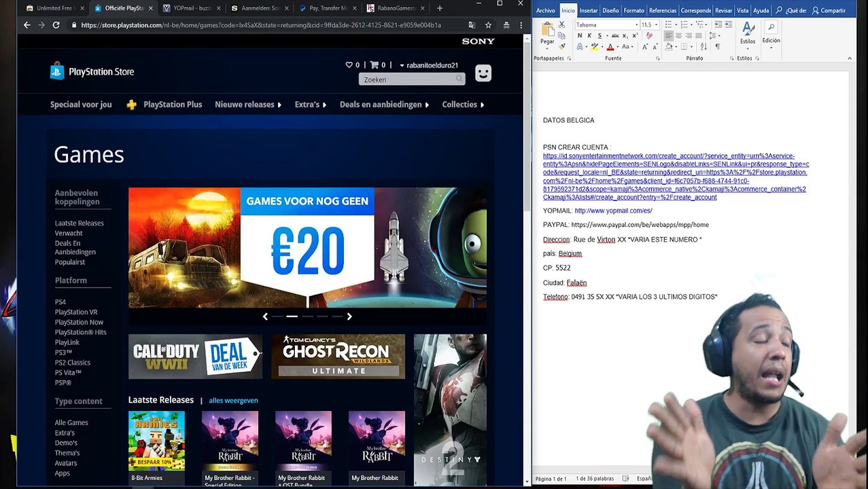Image resolution: width=868 pixels, height=489 pixels.
Task: Grow font size with larger A icon
Action: tap(644, 47)
